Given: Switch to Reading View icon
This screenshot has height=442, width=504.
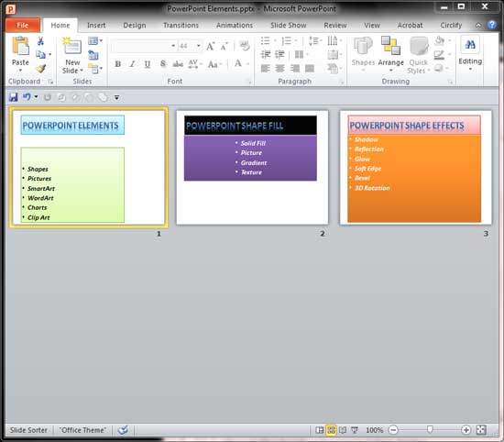Looking at the screenshot, I should pos(343,430).
